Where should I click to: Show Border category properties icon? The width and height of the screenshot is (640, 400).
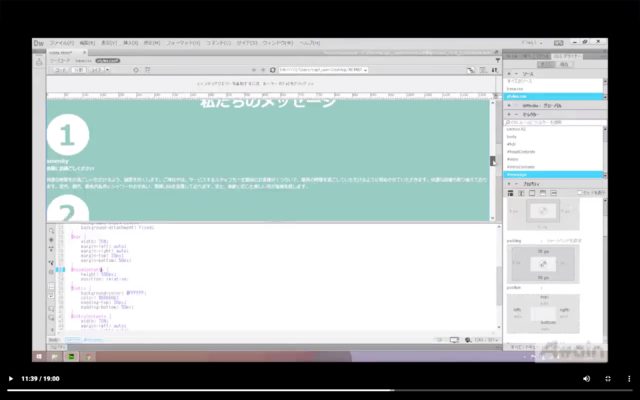pos(532,193)
